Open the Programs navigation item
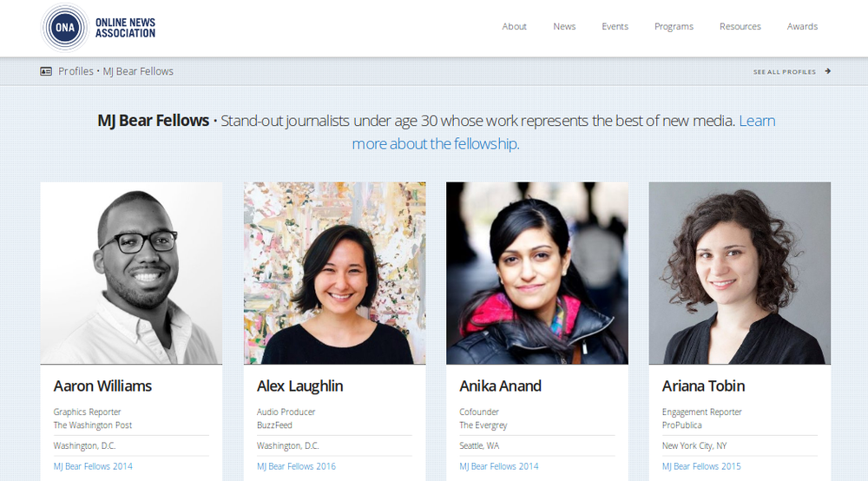This screenshot has width=868, height=481. coord(674,27)
